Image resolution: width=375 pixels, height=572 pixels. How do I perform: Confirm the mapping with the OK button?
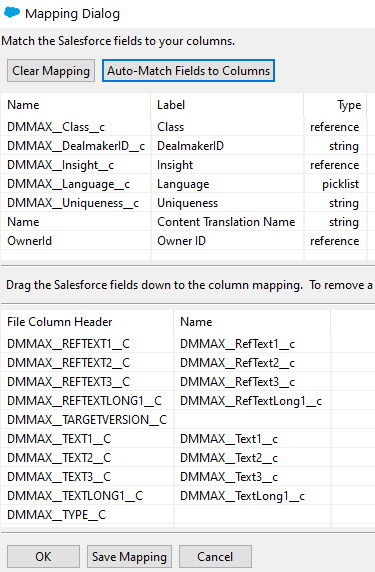pyautogui.click(x=43, y=557)
